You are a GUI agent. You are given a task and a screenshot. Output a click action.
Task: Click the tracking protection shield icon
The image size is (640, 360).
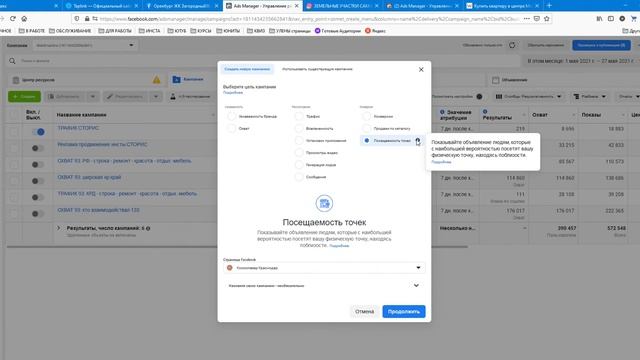point(77,19)
